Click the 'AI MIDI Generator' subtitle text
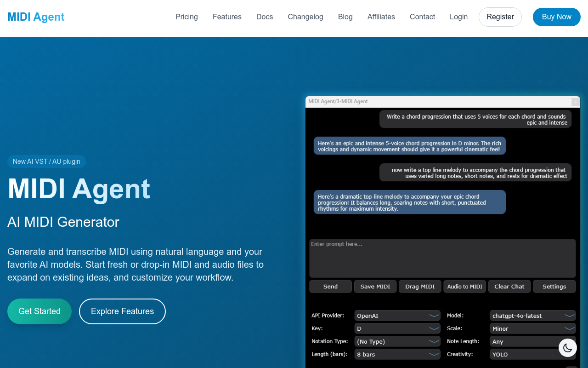This screenshot has width=588, height=368. (63, 222)
